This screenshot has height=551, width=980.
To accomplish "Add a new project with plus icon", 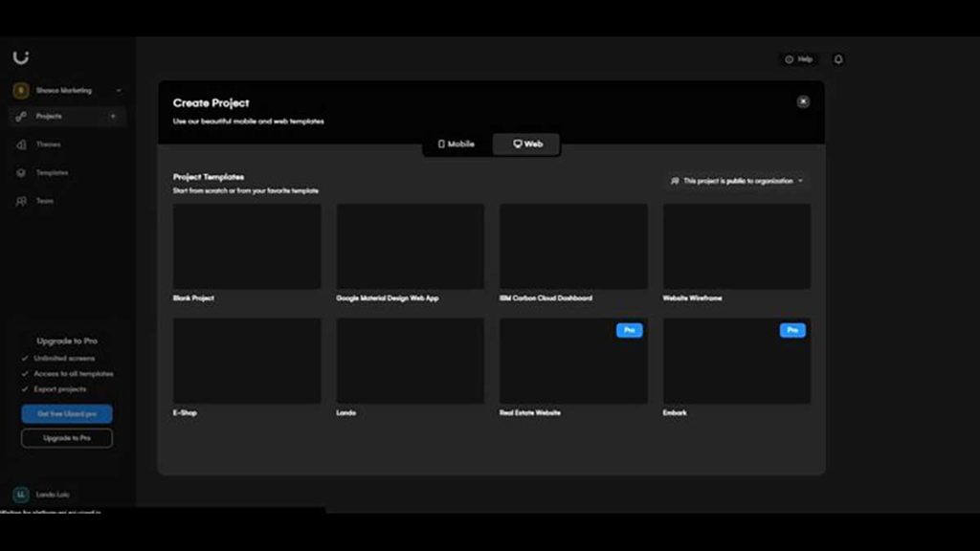I will pyautogui.click(x=113, y=116).
